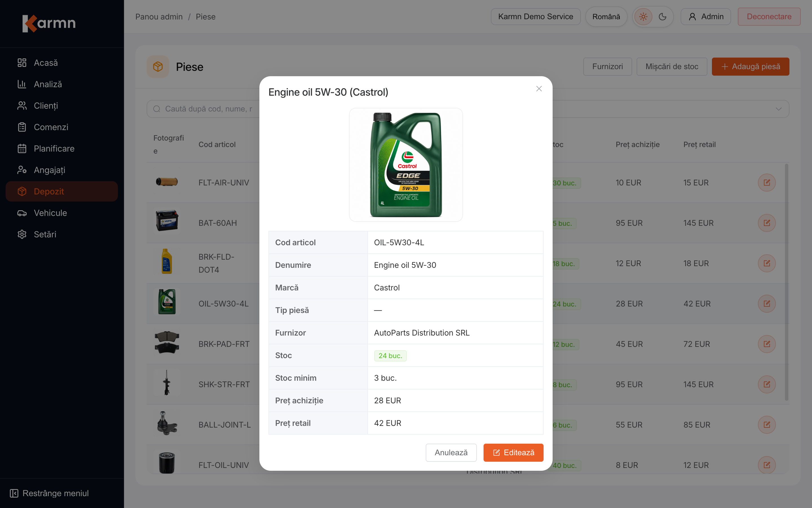The image size is (812, 508).
Task: Click the parts search field
Action: tap(203, 109)
